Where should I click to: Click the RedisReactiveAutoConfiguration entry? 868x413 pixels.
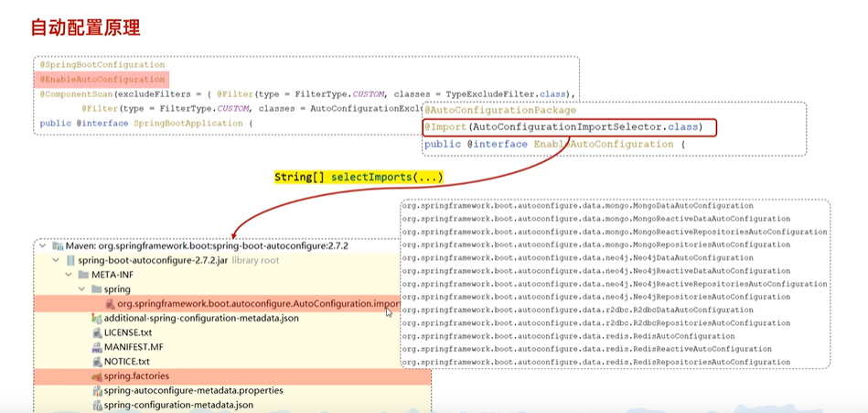coord(586,349)
